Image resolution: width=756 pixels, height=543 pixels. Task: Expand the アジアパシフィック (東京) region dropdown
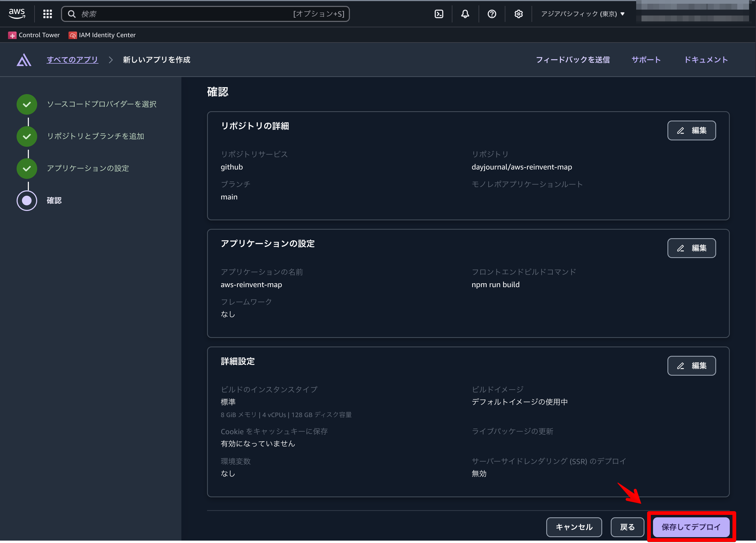pos(582,14)
